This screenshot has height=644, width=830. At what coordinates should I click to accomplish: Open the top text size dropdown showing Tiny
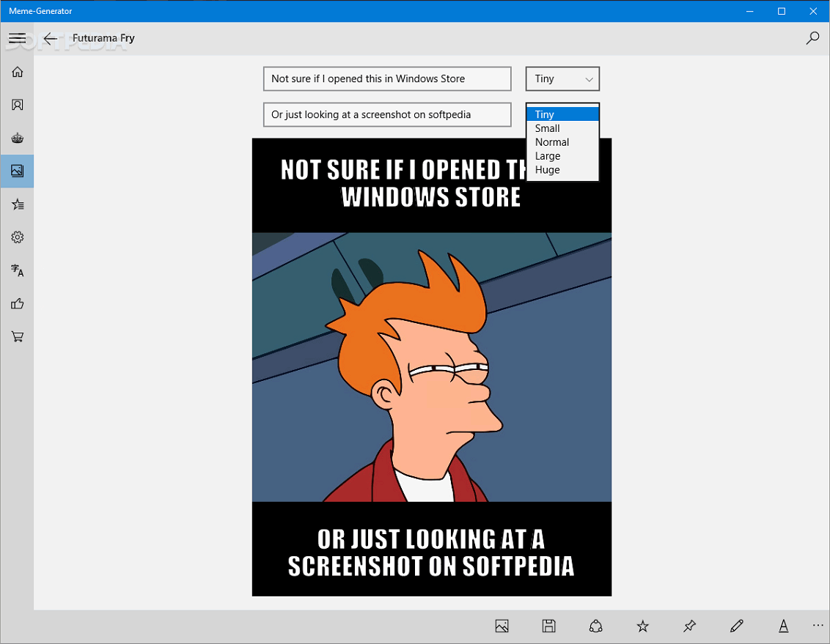562,79
